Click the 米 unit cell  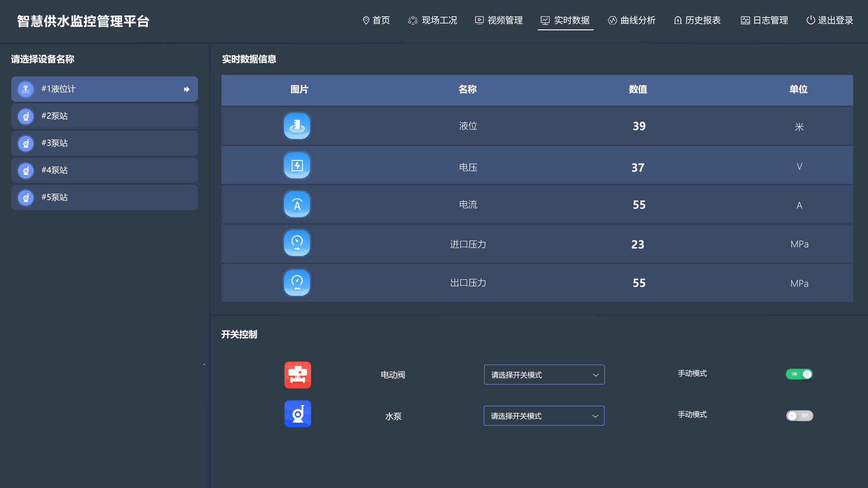click(799, 127)
